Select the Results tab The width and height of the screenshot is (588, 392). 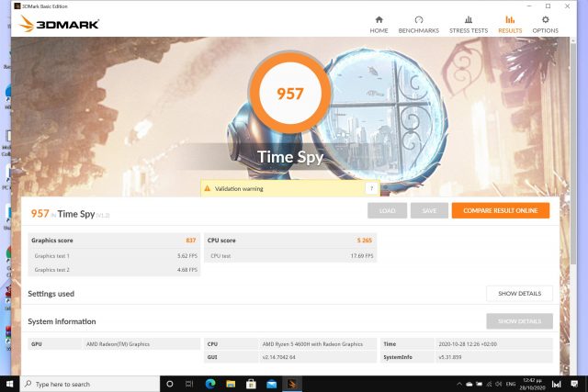tap(510, 25)
